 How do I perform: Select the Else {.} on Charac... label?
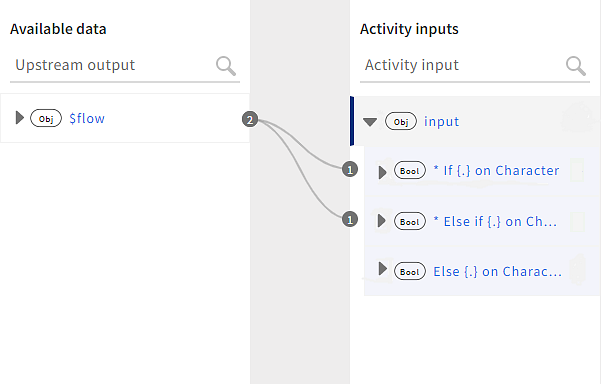tap(498, 272)
